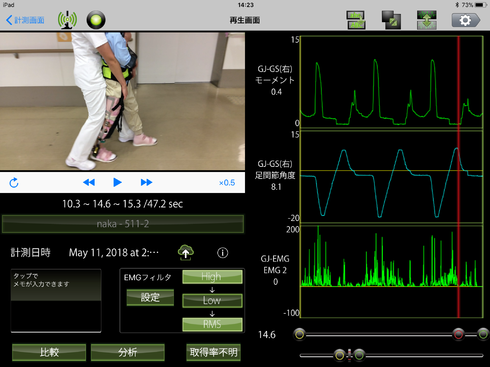The height and width of the screenshot is (367, 490).
Task: Tap the 再生画面 title
Action: pyautogui.click(x=245, y=20)
